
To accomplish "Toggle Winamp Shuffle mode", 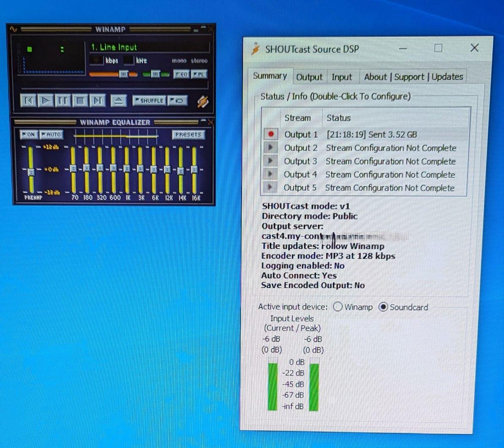I will click(150, 101).
